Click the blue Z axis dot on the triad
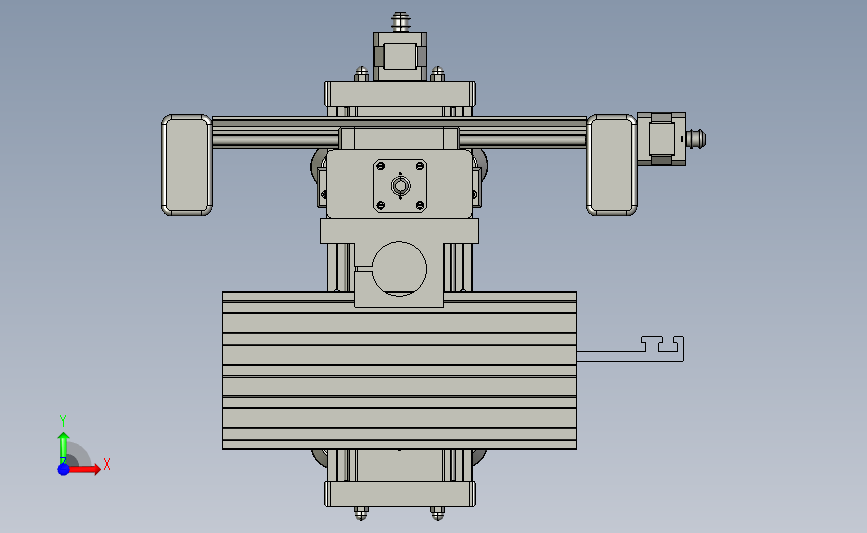The height and width of the screenshot is (533, 867). [x=63, y=469]
